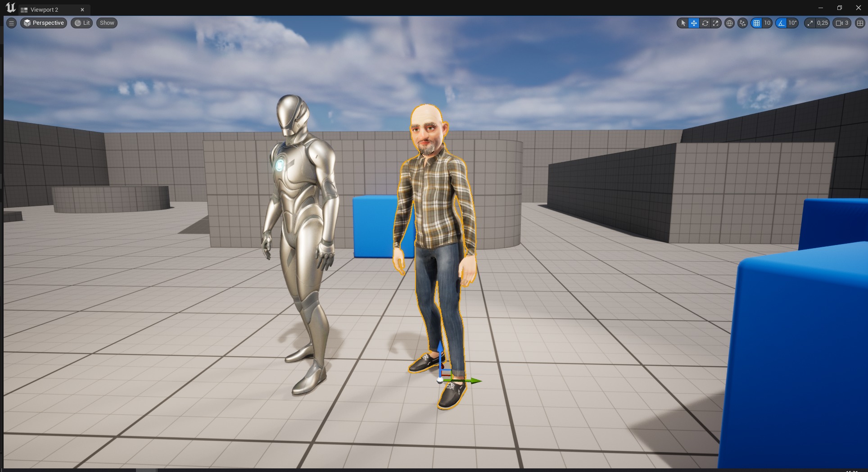
Task: Open rotation snap value 10° dropdown
Action: pyautogui.click(x=793, y=23)
